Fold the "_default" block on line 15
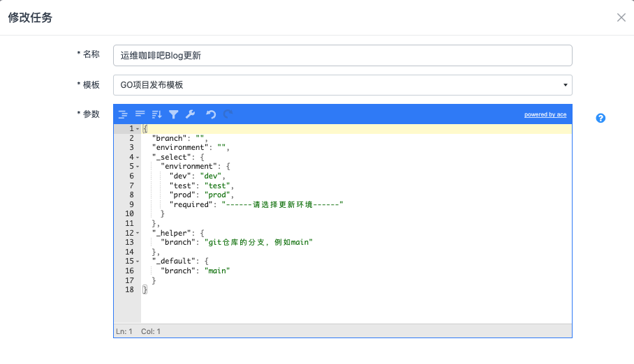This screenshot has height=364, width=634. point(138,261)
